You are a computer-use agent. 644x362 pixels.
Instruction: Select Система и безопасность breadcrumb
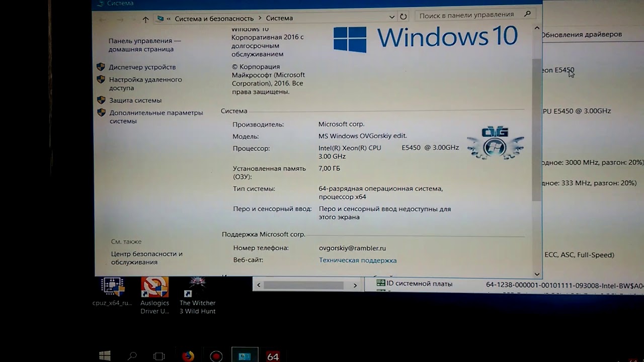[x=214, y=18]
